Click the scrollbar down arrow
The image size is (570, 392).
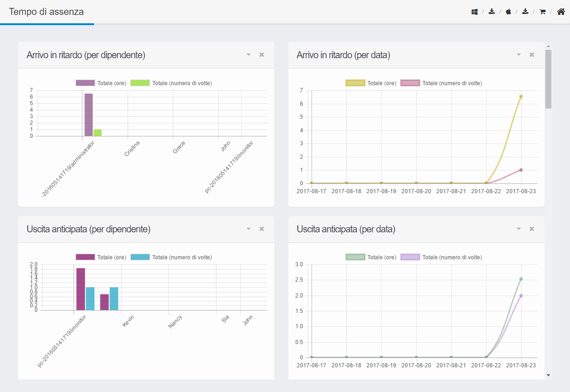click(548, 375)
